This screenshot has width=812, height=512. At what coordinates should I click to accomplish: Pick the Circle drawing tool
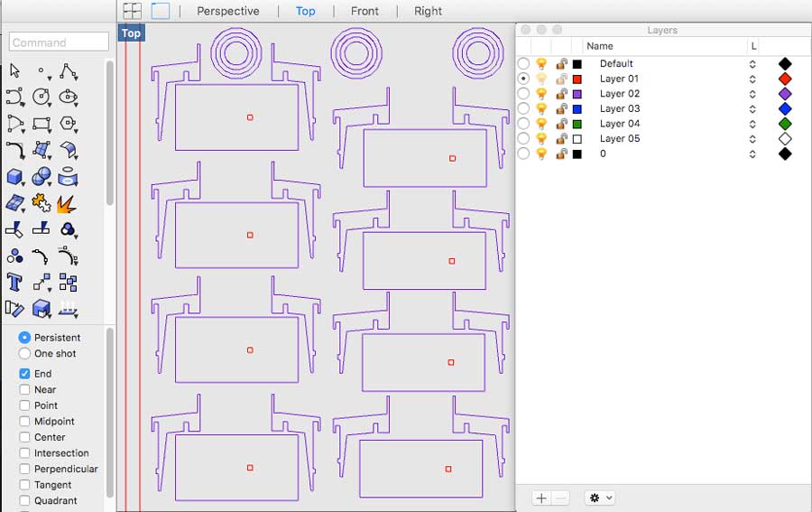pos(41,97)
